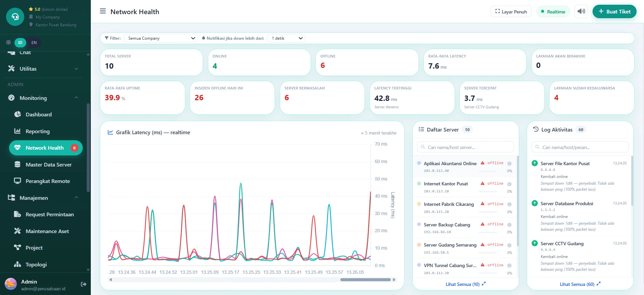Click the Topologi icon
This screenshot has height=295, width=644.
pos(17,264)
